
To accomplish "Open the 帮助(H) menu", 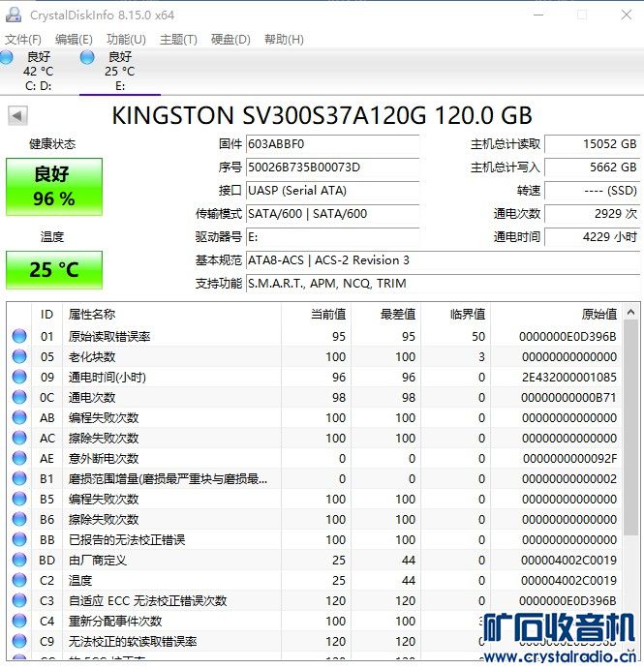I will pyautogui.click(x=284, y=40).
